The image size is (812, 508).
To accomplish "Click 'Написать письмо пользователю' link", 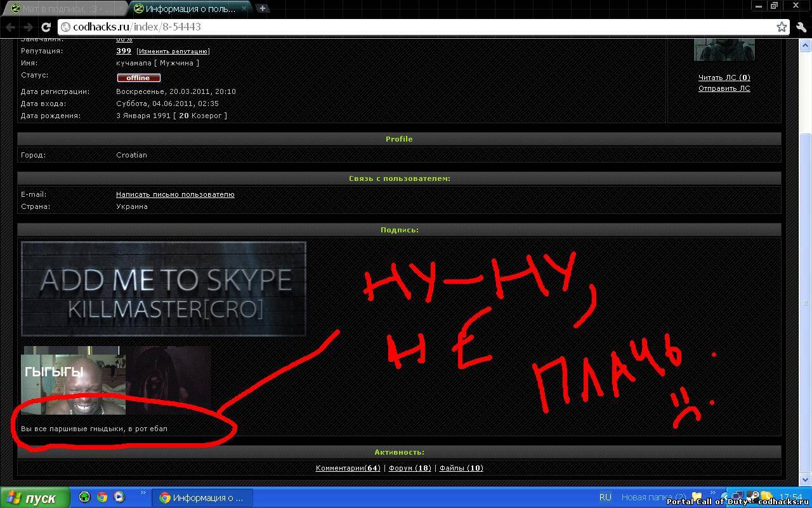I will pyautogui.click(x=175, y=194).
